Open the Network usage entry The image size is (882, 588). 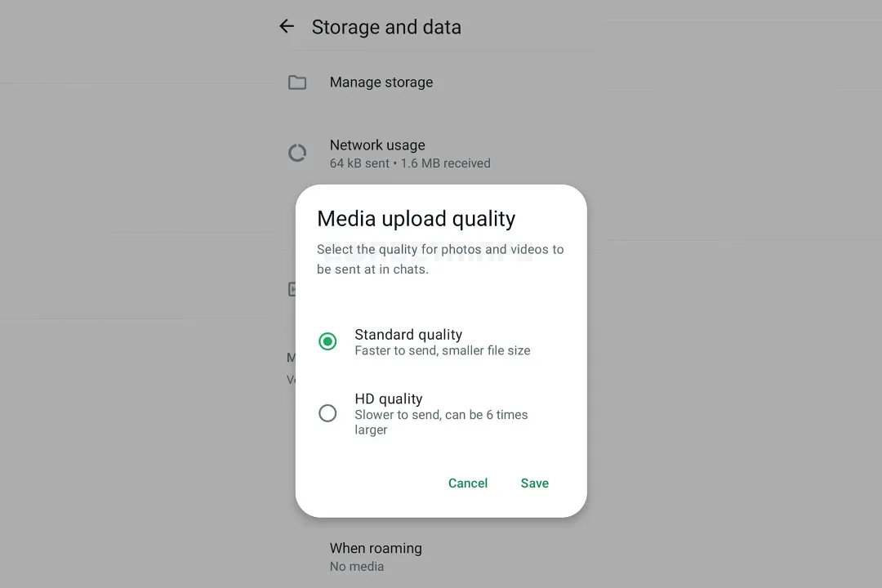tap(377, 145)
